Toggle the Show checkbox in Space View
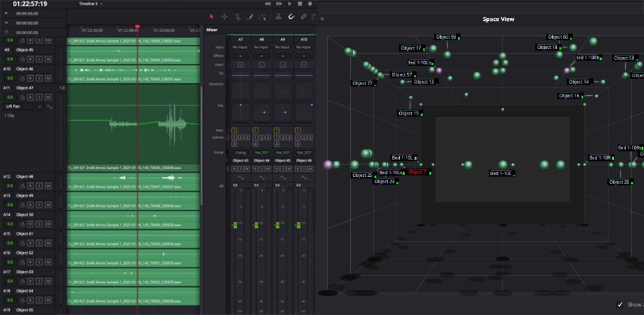644x315 pixels. click(620, 304)
